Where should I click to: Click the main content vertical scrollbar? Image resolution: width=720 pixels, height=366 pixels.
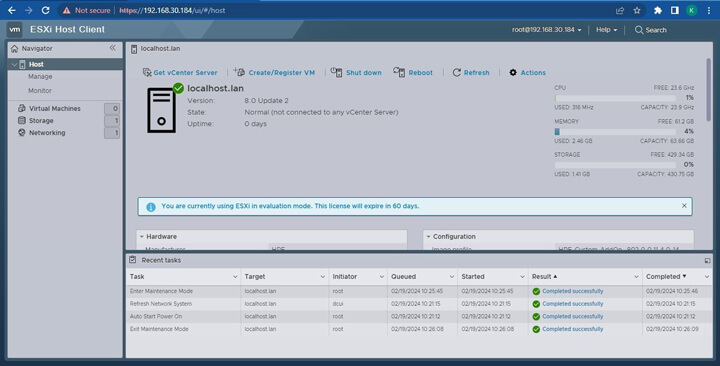(x=708, y=90)
